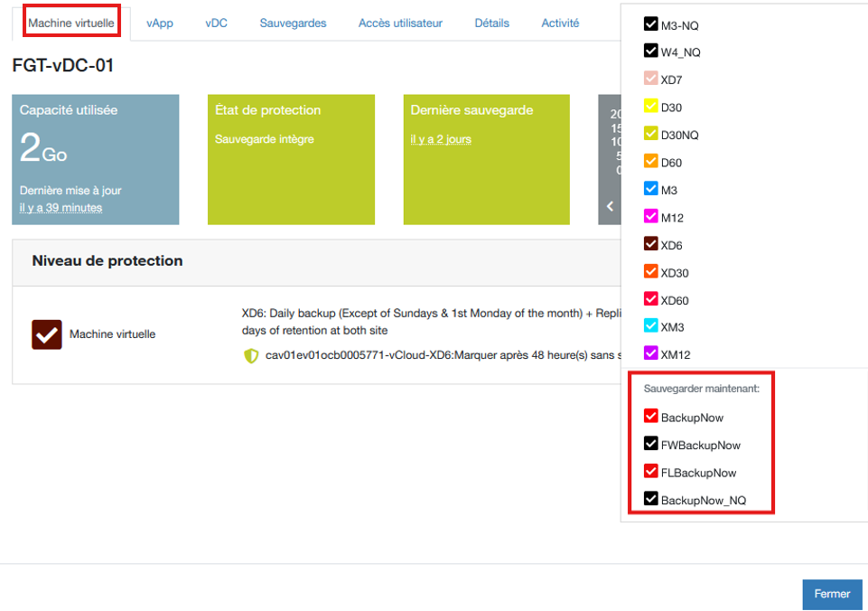Click the 'il y a 39 minutes' link
The image size is (868, 611).
[x=61, y=208]
